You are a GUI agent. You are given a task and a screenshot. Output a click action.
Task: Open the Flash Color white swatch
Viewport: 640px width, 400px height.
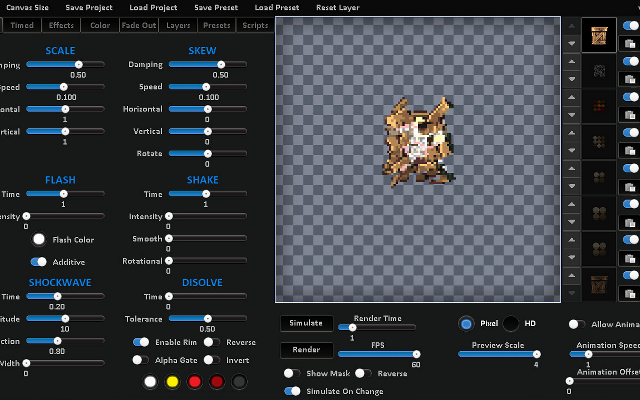pyautogui.click(x=39, y=239)
